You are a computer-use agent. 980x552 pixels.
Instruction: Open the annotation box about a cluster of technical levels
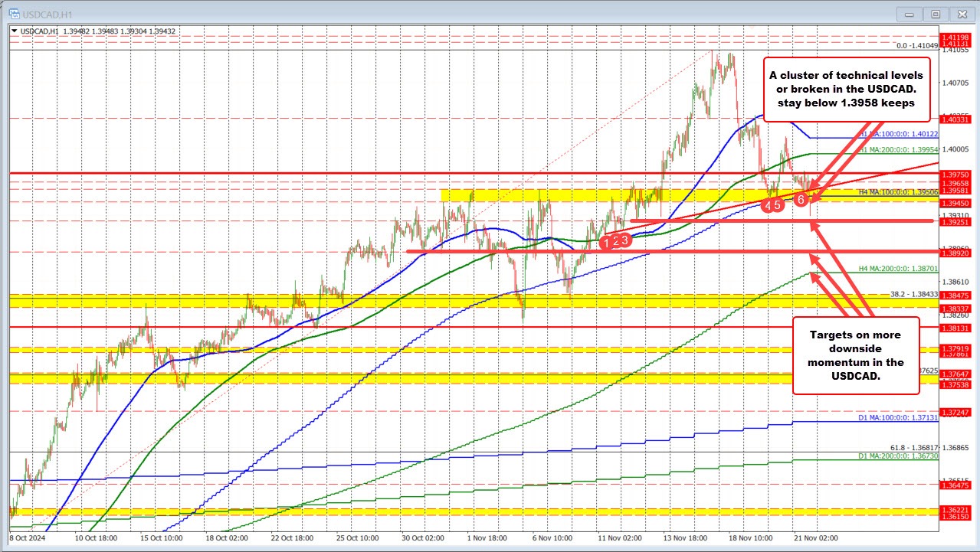coord(847,90)
